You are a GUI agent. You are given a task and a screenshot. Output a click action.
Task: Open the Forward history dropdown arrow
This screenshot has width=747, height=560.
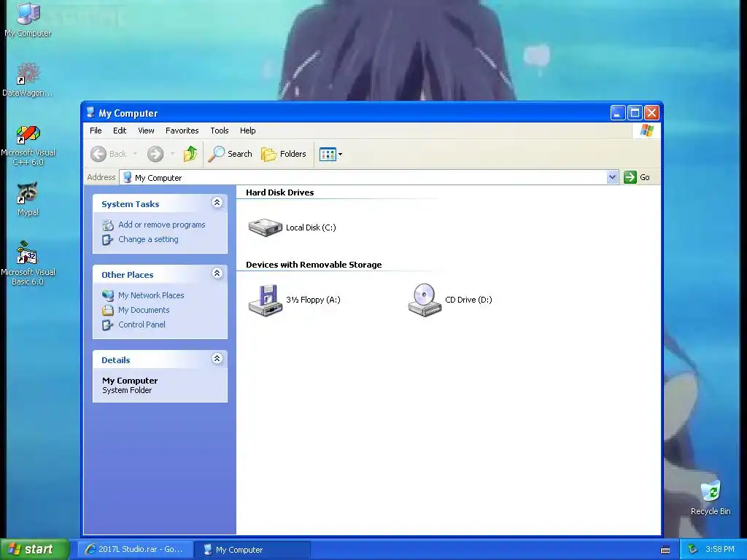click(x=172, y=154)
